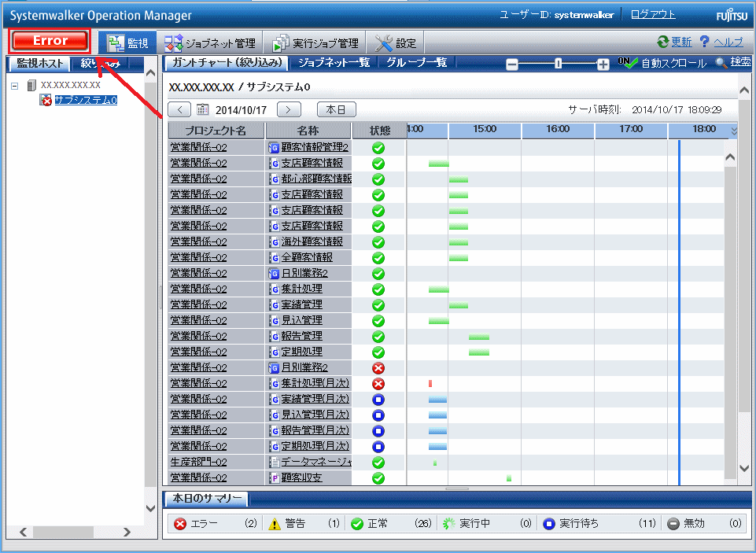Viewport: 756px width, 553px height.
Task: Click the red Gantt bar for 集計処理(月次)
Action: (430, 384)
